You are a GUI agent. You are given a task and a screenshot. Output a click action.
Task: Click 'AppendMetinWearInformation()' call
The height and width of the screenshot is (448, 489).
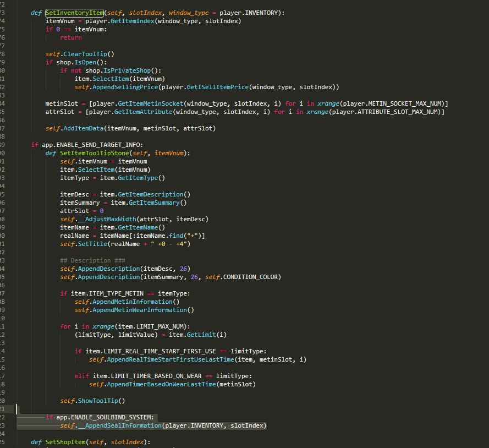[x=143, y=310]
